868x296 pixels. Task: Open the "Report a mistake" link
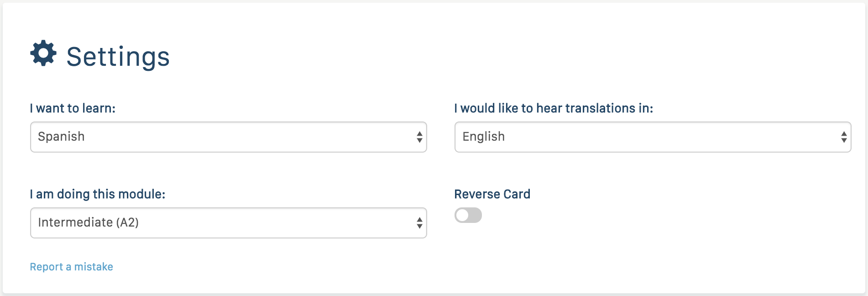(x=71, y=267)
